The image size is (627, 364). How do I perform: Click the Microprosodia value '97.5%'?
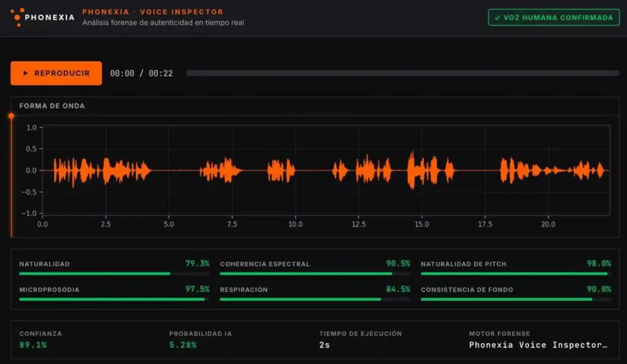tap(197, 289)
